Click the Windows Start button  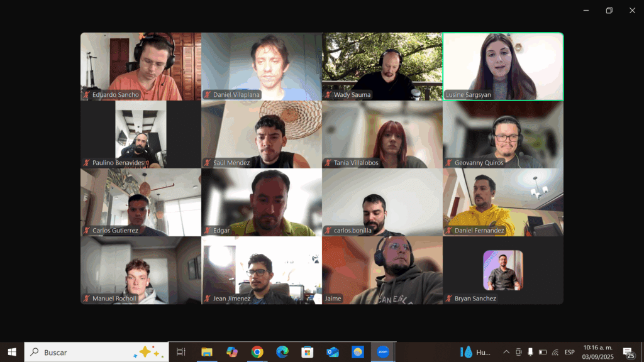(x=12, y=352)
